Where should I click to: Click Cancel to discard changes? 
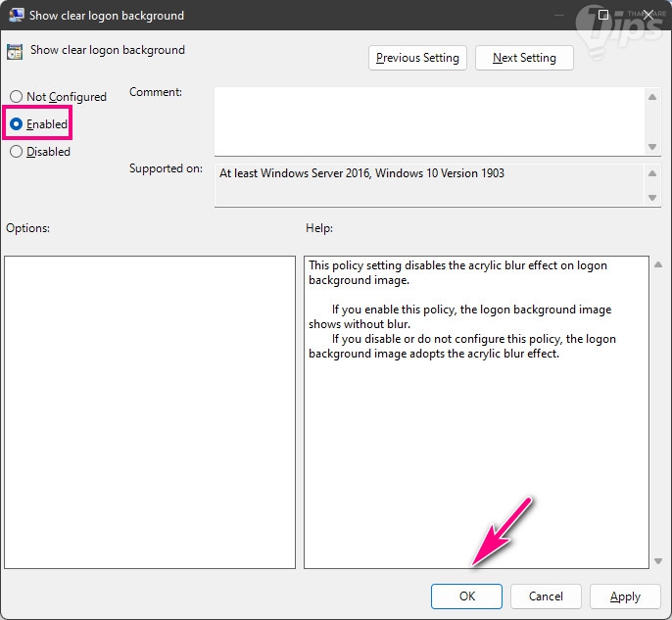coord(546,596)
